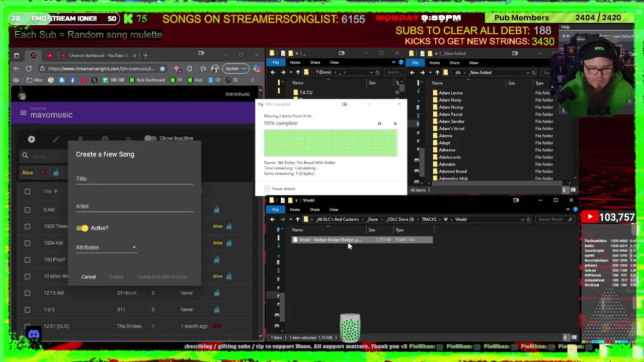Image resolution: width=644 pixels, height=362 pixels.
Task: Click the green file move progress graph
Action: 331,143
